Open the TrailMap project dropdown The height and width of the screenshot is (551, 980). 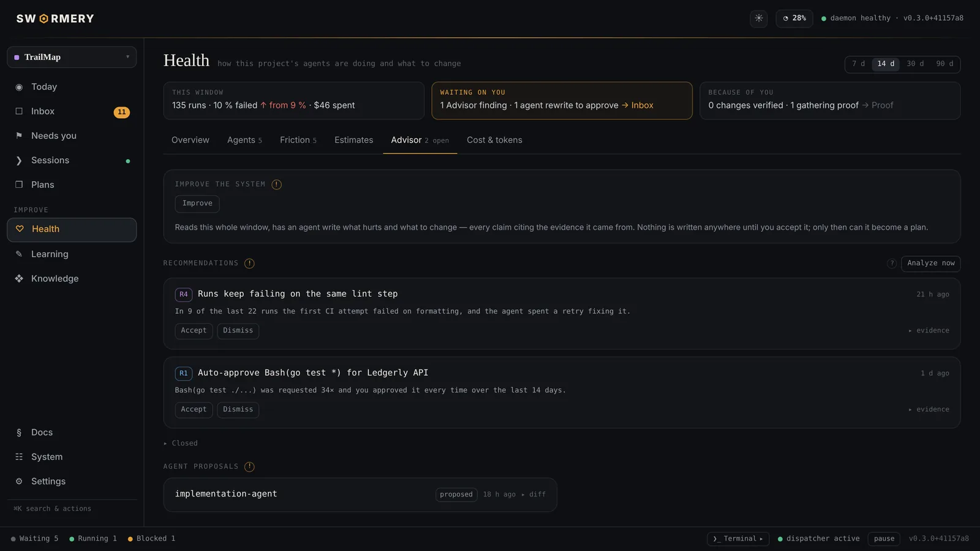coord(72,57)
